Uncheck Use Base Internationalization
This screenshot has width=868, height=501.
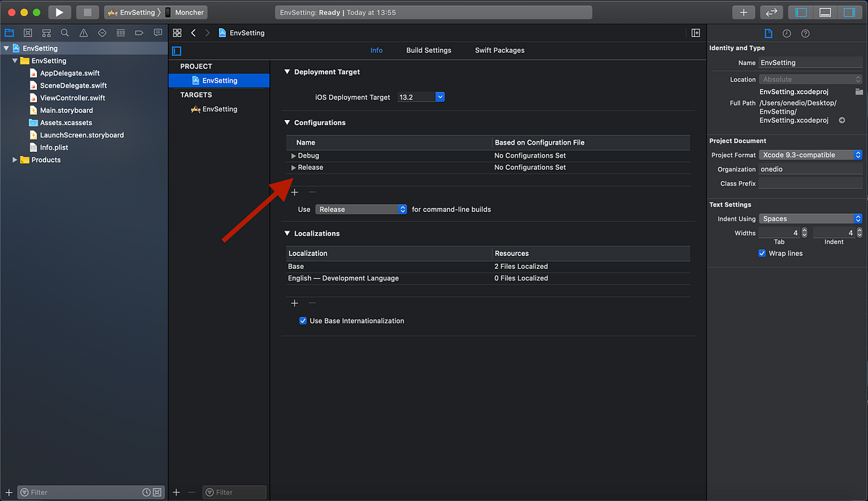coord(303,320)
